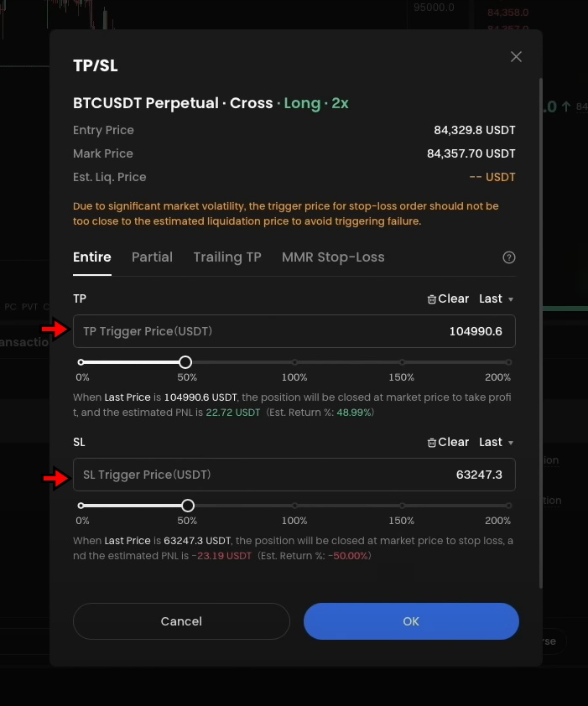The image size is (588, 706).
Task: Dismiss the dialog with Cancel
Action: point(181,621)
